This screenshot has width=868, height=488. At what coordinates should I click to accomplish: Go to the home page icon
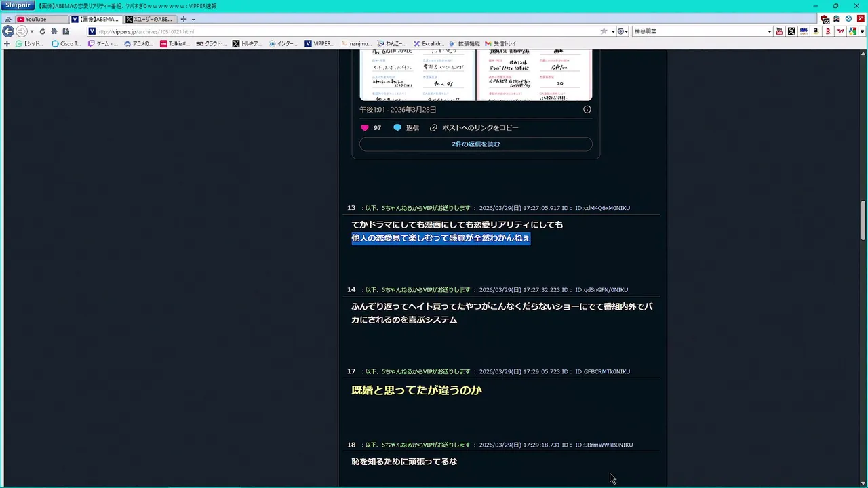[x=54, y=31]
